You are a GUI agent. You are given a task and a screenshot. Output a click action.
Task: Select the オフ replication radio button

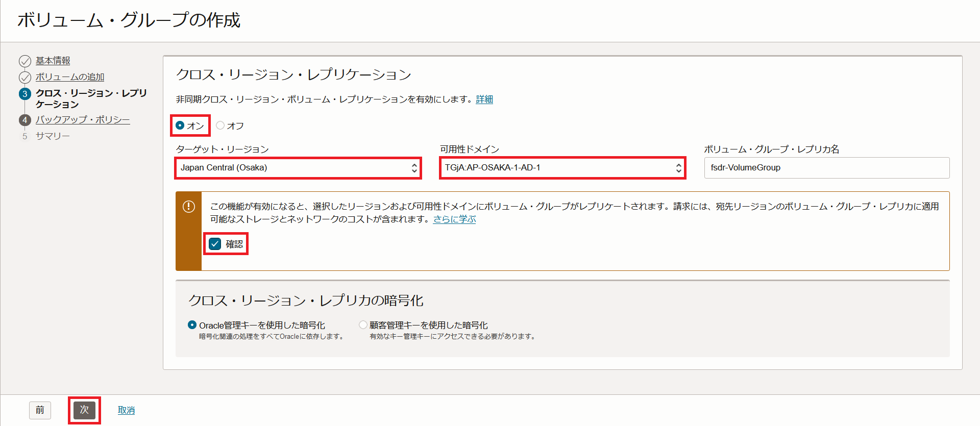click(220, 126)
